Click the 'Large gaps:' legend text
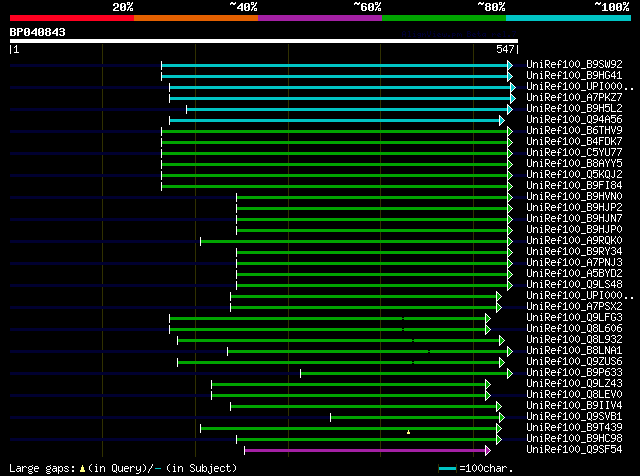Viewport: 640px width, 476px height. click(x=42, y=468)
